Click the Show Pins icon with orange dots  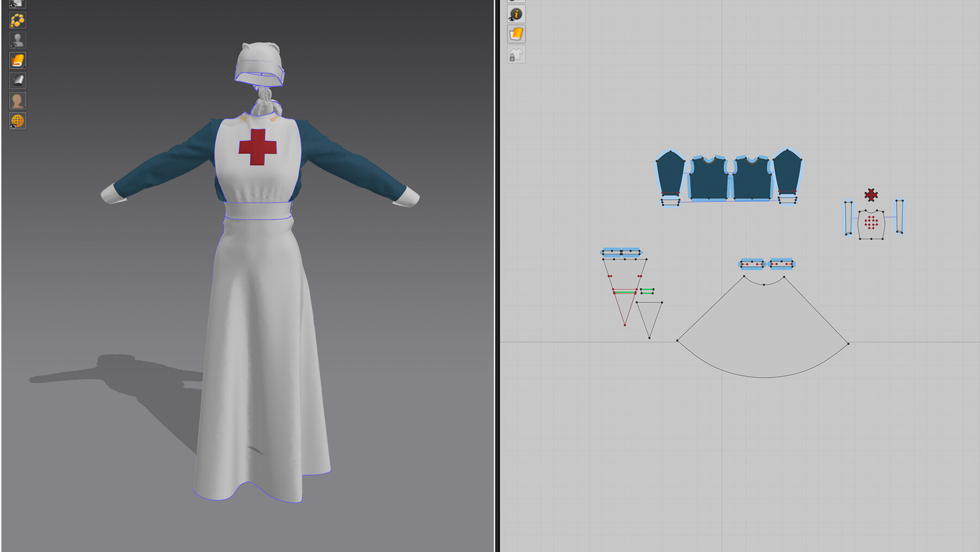point(17,21)
